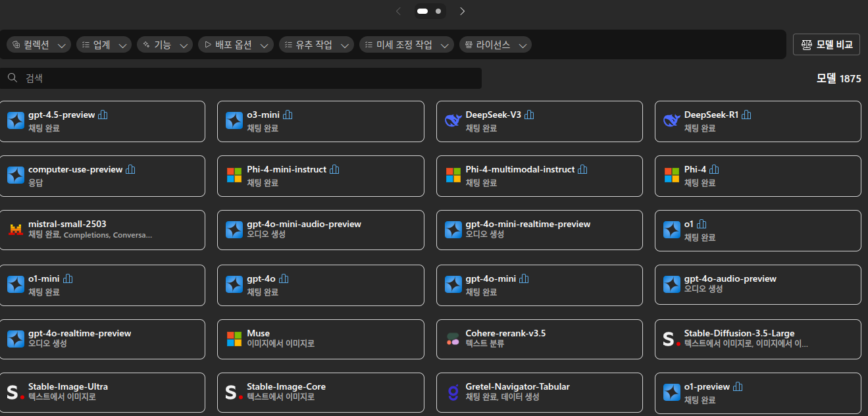
Task: Click the benchmark icon next to gpt-4o-mini
Action: (524, 278)
